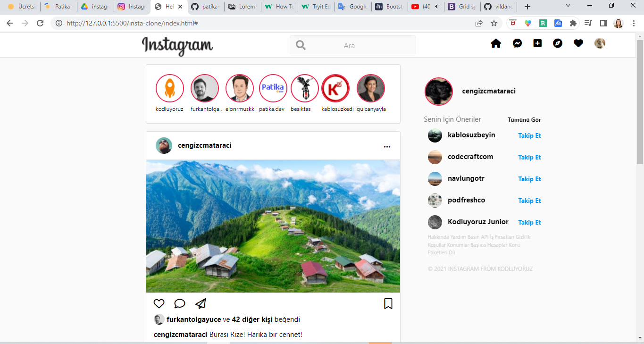Viewport: 644px width, 344px height.
Task: Open the three-dot menu on cengizcmataraci's post
Action: coord(387,147)
